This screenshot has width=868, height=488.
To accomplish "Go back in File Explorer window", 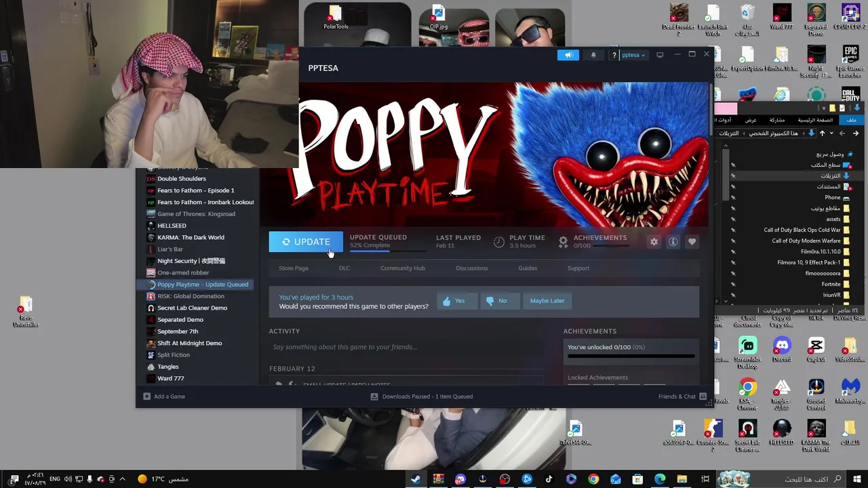I will point(855,134).
